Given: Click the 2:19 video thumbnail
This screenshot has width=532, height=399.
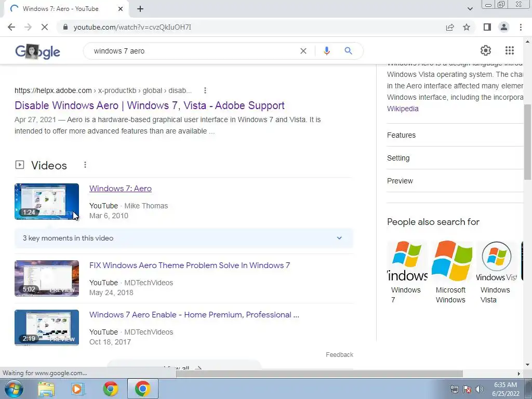Looking at the screenshot, I should tap(47, 328).
